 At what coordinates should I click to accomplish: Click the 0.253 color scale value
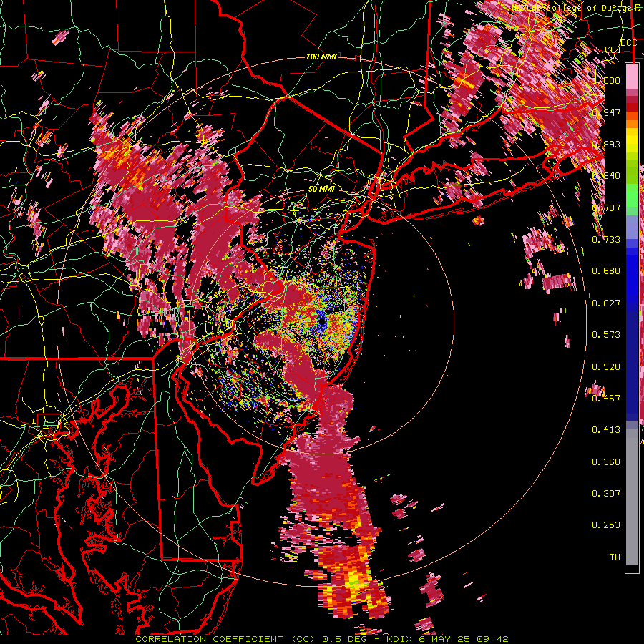tap(606, 525)
